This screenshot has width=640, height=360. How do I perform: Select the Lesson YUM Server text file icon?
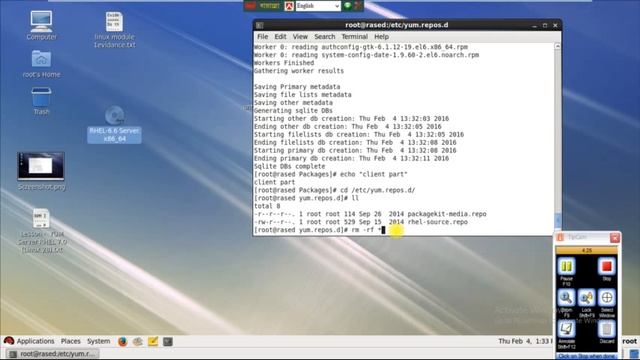41,218
